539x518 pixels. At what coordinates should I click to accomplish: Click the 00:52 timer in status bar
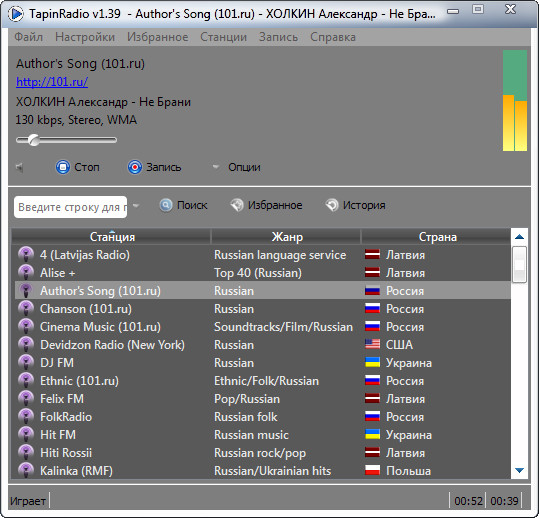[468, 501]
